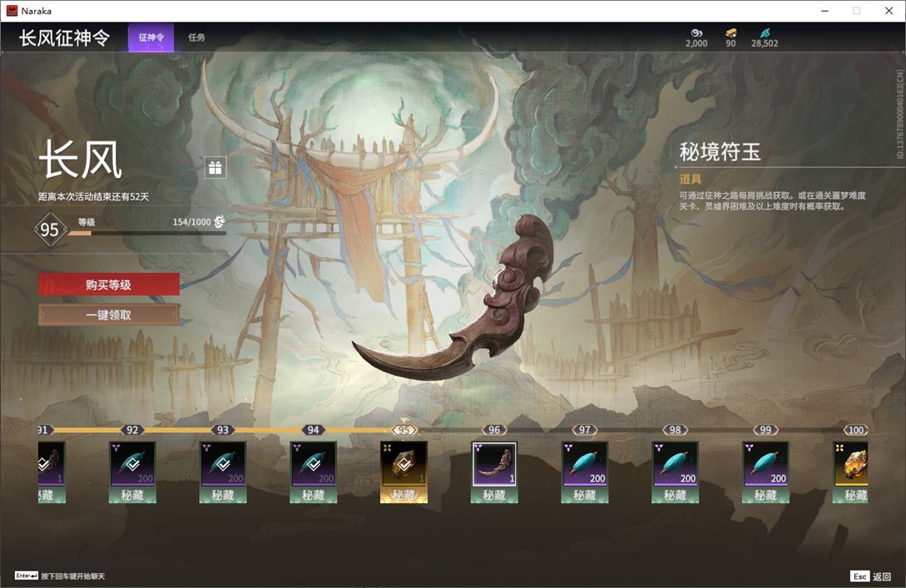Select the level 93 reward card
This screenshot has height=588, width=906.
(223, 472)
